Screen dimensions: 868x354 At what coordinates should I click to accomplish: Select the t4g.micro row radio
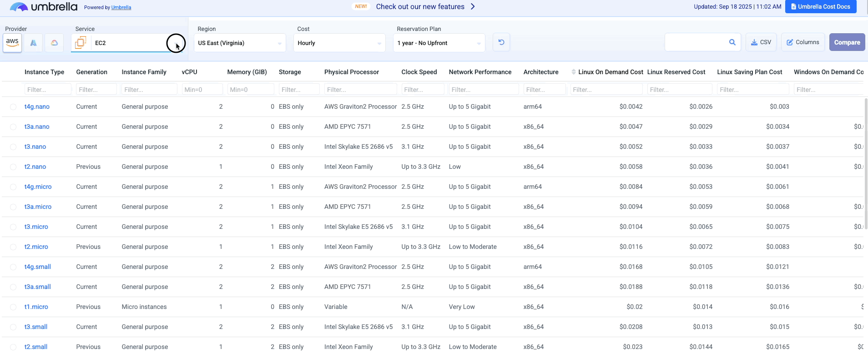click(13, 187)
